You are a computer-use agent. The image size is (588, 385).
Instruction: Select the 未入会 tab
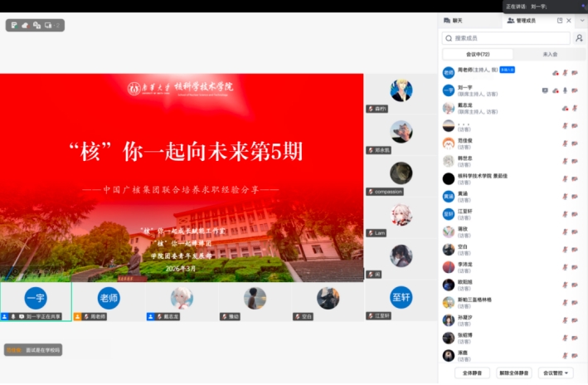[x=549, y=54]
